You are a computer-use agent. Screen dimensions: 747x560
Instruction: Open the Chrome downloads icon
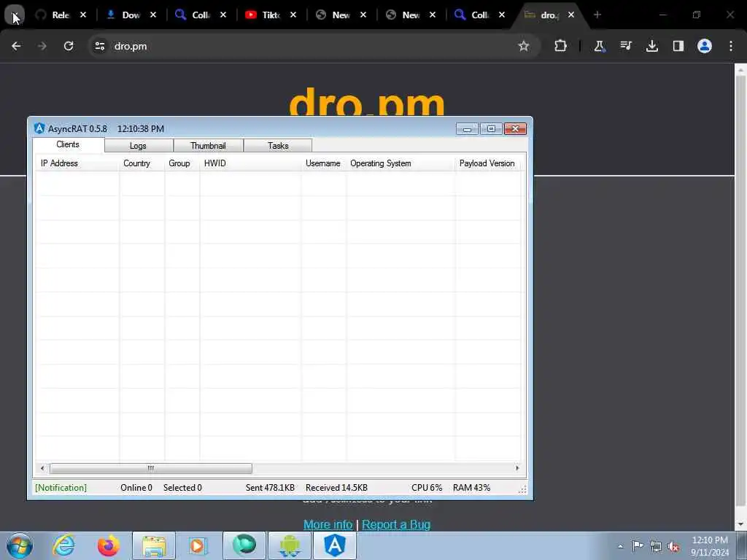(x=652, y=46)
